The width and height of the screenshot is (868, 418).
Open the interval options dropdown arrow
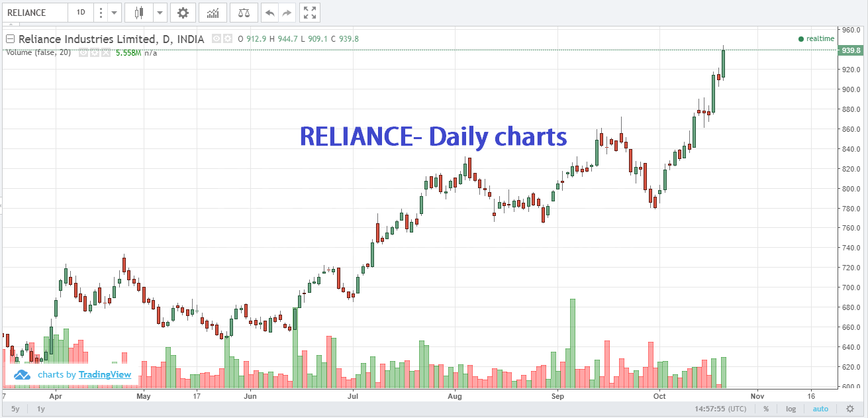coord(114,13)
